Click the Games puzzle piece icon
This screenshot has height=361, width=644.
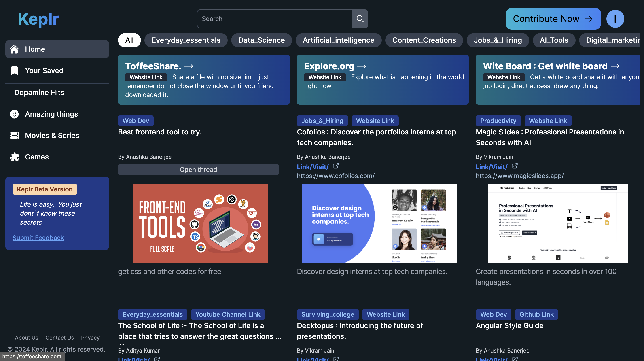14,157
